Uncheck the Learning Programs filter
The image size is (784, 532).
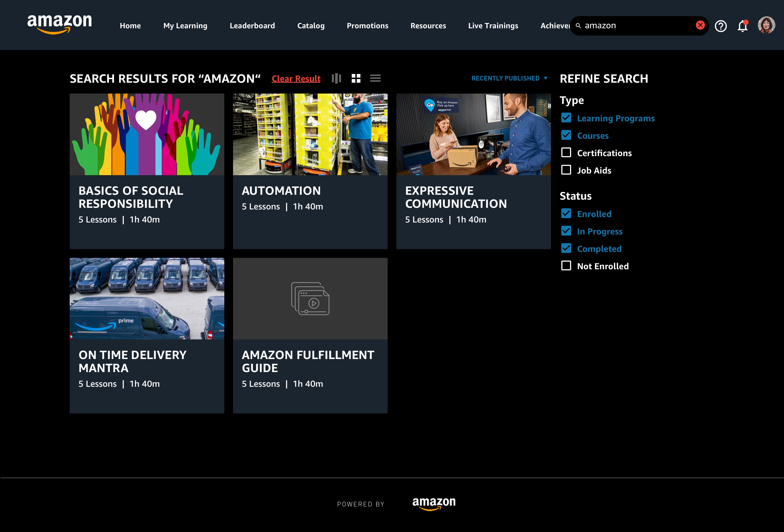click(x=566, y=118)
